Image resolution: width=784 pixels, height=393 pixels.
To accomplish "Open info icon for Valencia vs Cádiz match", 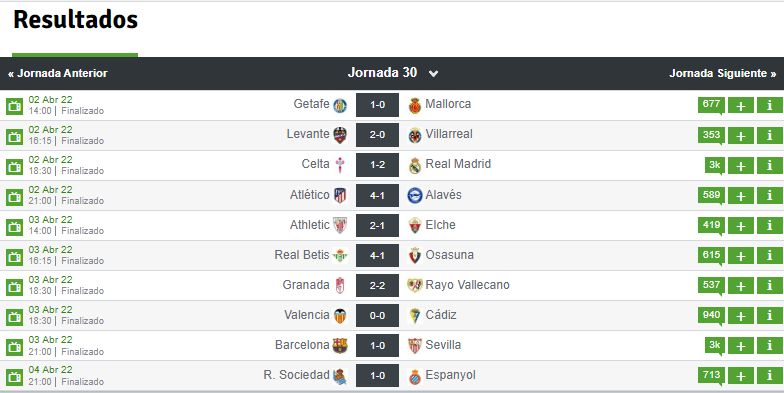I will 770,316.
